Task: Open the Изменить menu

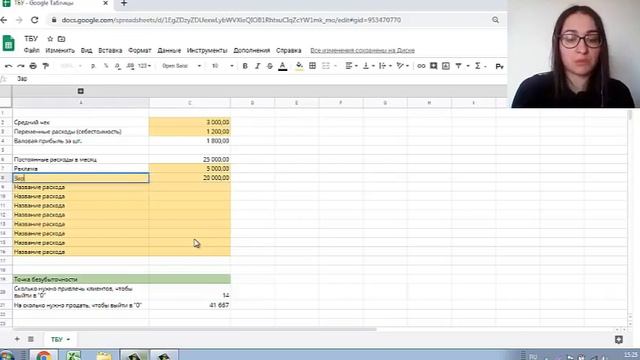Action: (x=60, y=51)
